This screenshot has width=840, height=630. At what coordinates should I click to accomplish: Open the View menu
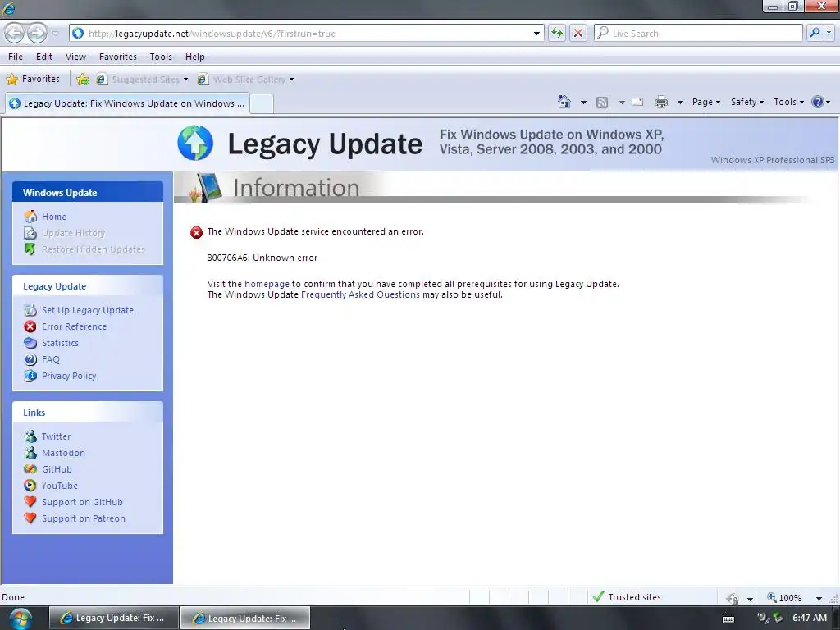point(75,57)
